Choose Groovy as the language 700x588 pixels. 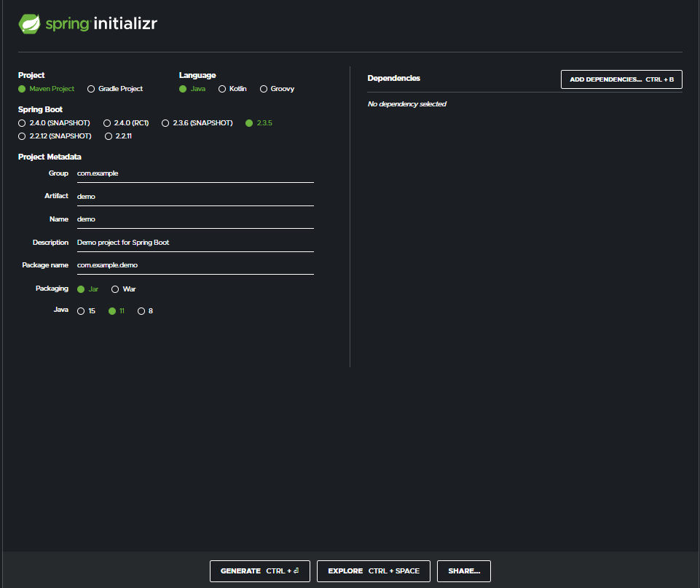click(x=277, y=89)
